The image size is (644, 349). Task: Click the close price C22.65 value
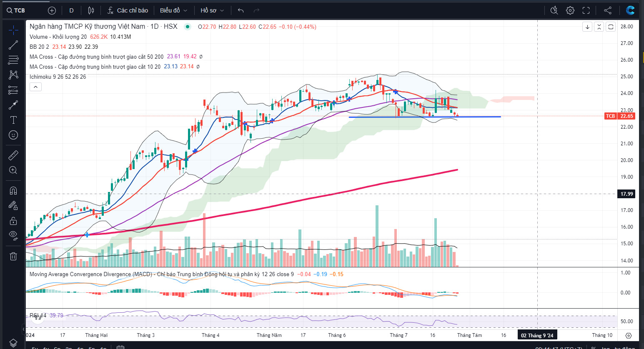pos(267,27)
